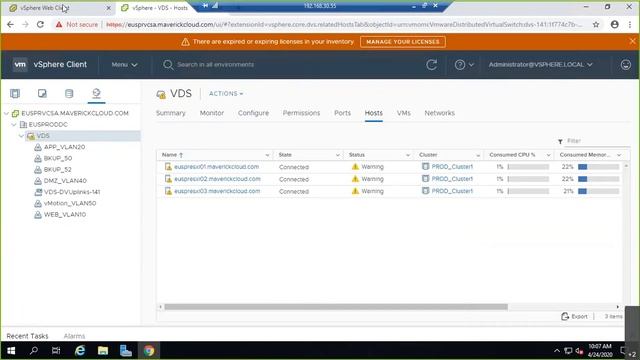Open Task View on the taskbar
640x360 pixels.
(56, 351)
